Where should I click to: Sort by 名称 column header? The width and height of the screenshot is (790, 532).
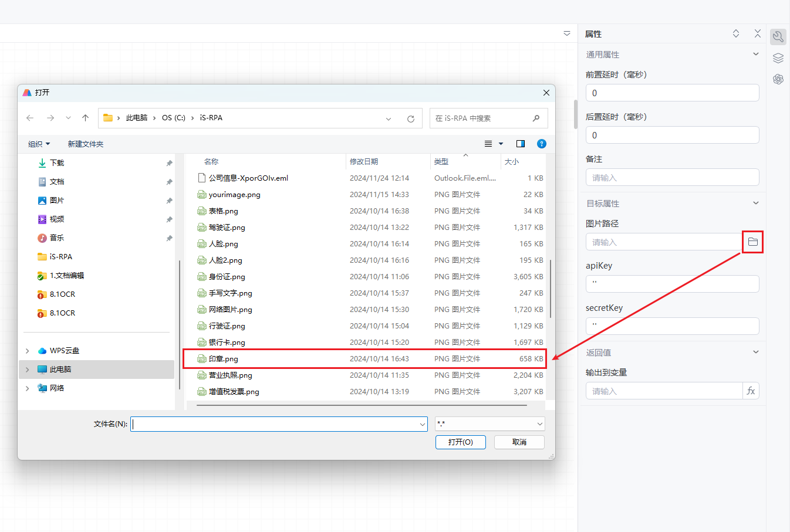pos(211,161)
